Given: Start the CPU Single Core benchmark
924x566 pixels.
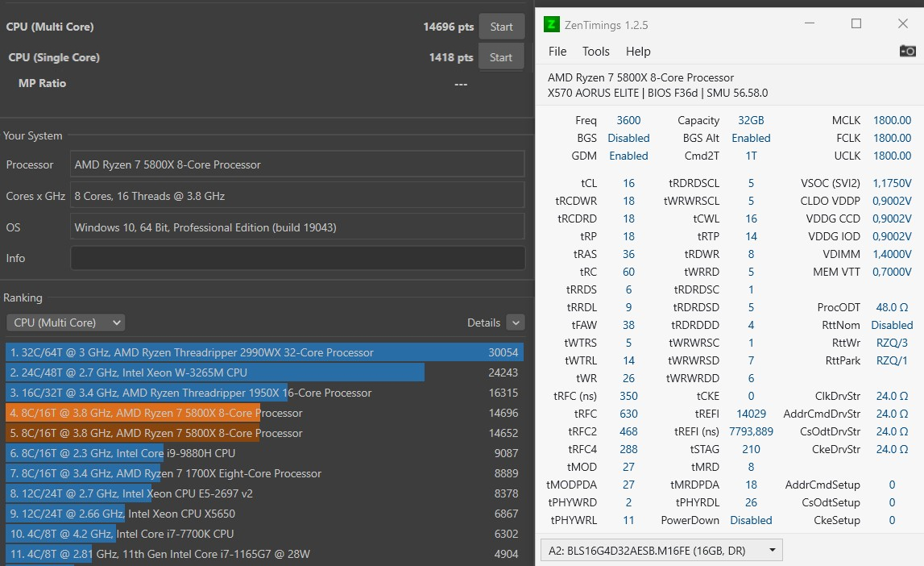Looking at the screenshot, I should 502,57.
